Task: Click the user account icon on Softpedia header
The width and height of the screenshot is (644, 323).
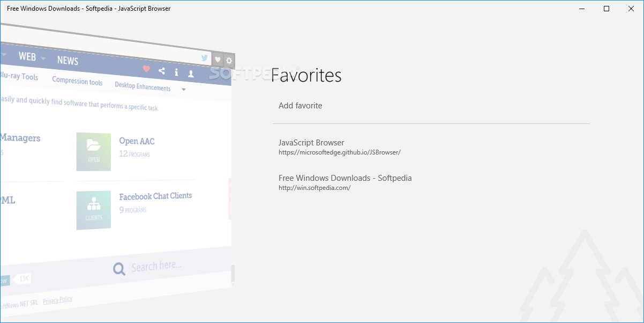Action: 191,74
